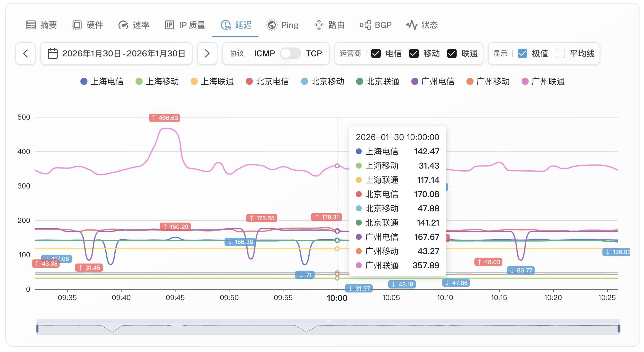Uncheck the 电信 carrier checkbox
Screen dimensions: 644x352
(x=376, y=53)
